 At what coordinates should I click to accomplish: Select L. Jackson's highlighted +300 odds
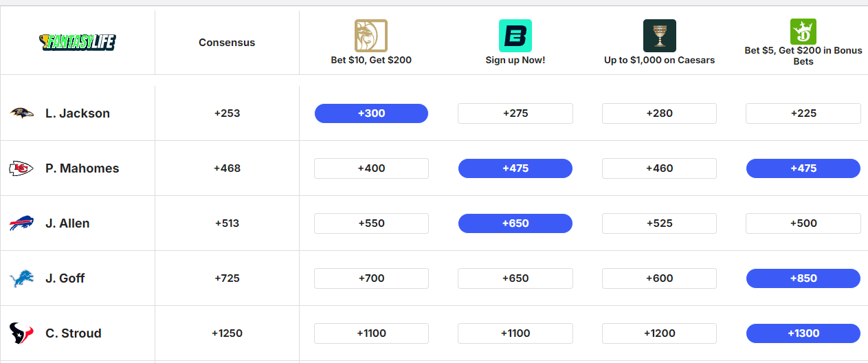[x=371, y=113]
